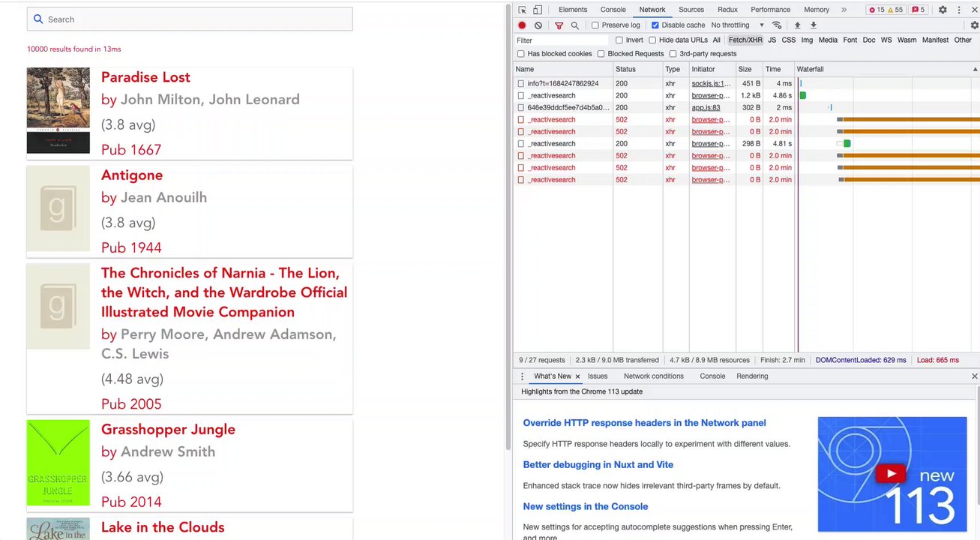
Task: Open New settings in the Console link
Action: click(x=586, y=507)
